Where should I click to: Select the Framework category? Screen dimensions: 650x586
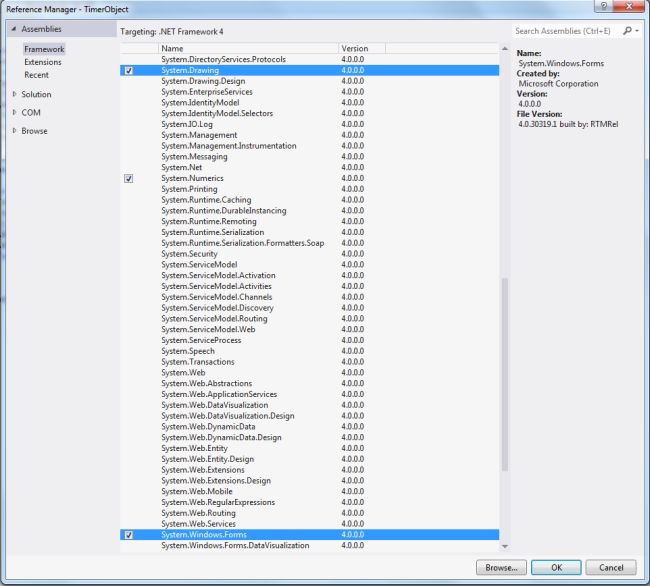(44, 49)
